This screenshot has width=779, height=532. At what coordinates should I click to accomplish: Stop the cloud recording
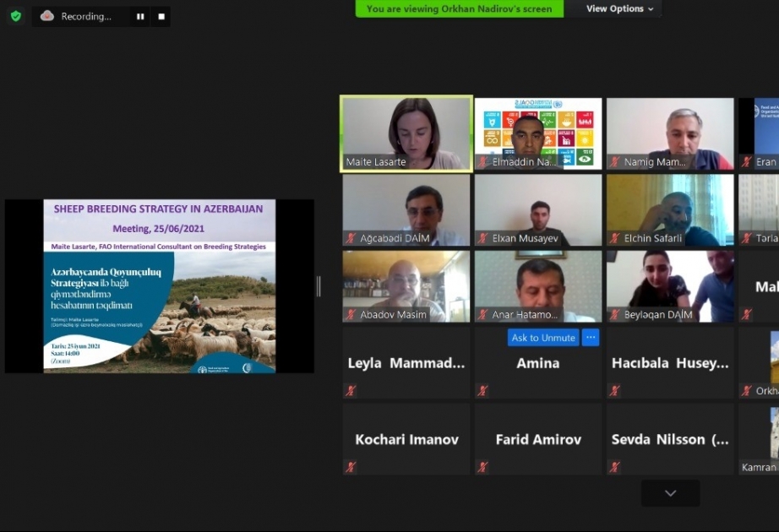(161, 16)
